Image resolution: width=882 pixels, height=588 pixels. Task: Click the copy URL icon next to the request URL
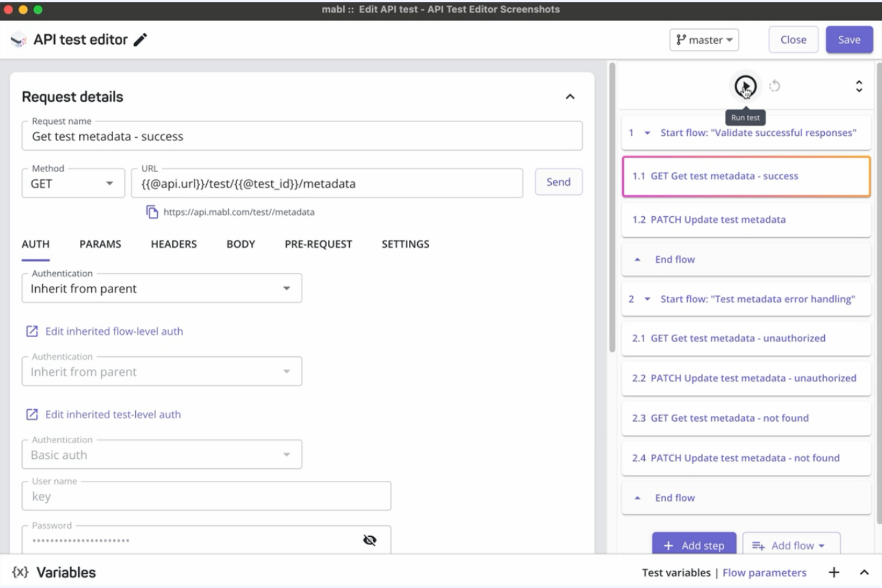152,211
